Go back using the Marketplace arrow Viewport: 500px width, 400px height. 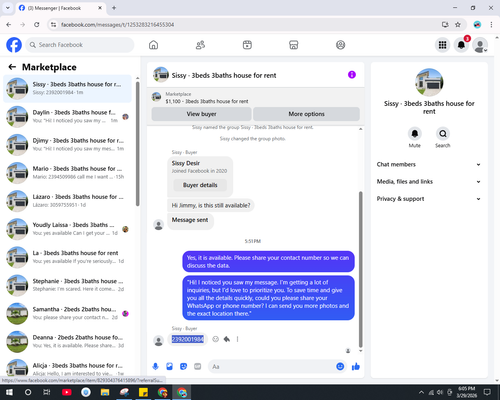pos(12,67)
